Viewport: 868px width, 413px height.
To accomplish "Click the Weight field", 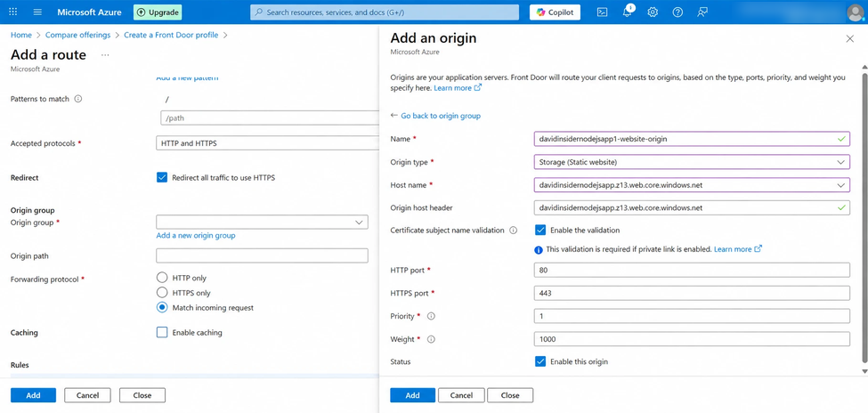I will point(692,339).
